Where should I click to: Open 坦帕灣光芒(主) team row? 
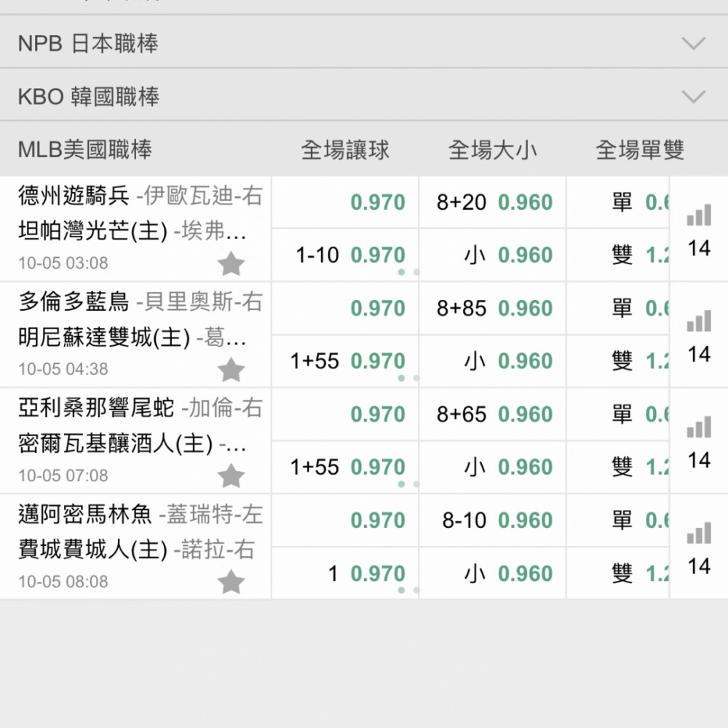point(132,231)
